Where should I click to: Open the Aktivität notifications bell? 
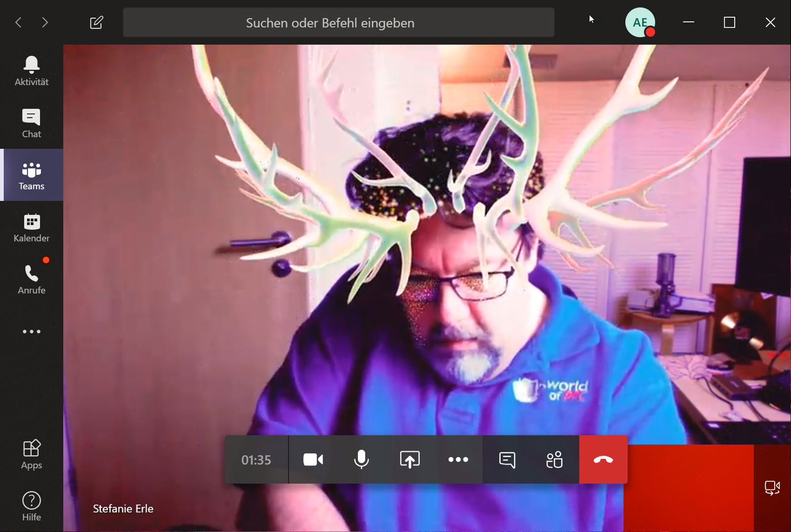coord(31,71)
